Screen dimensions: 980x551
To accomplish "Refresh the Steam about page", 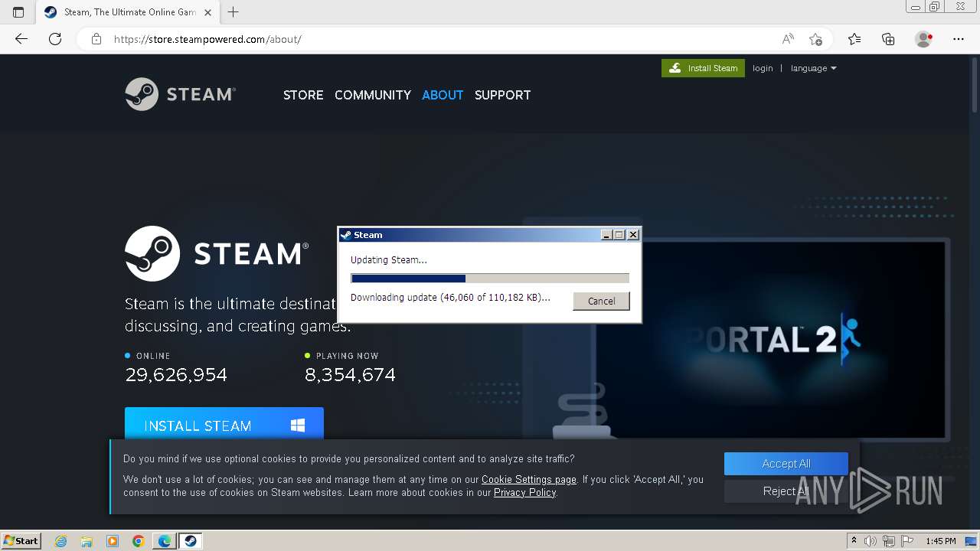I will (x=55, y=39).
